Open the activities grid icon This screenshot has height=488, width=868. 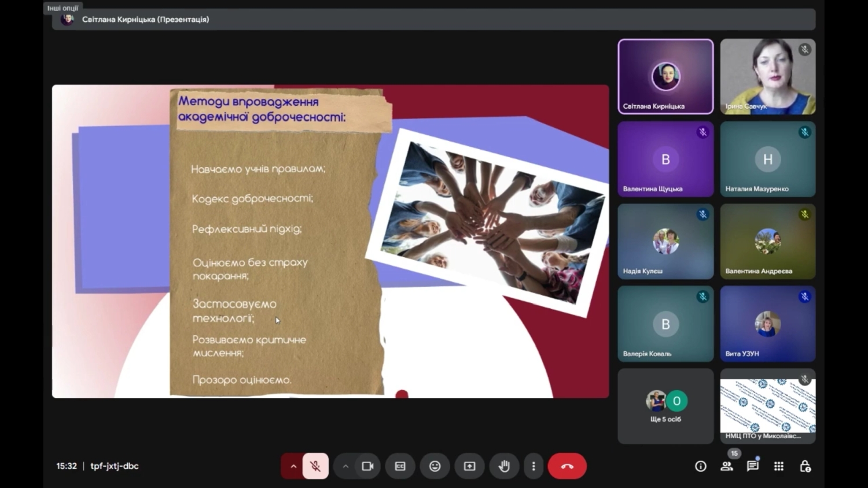tap(779, 466)
